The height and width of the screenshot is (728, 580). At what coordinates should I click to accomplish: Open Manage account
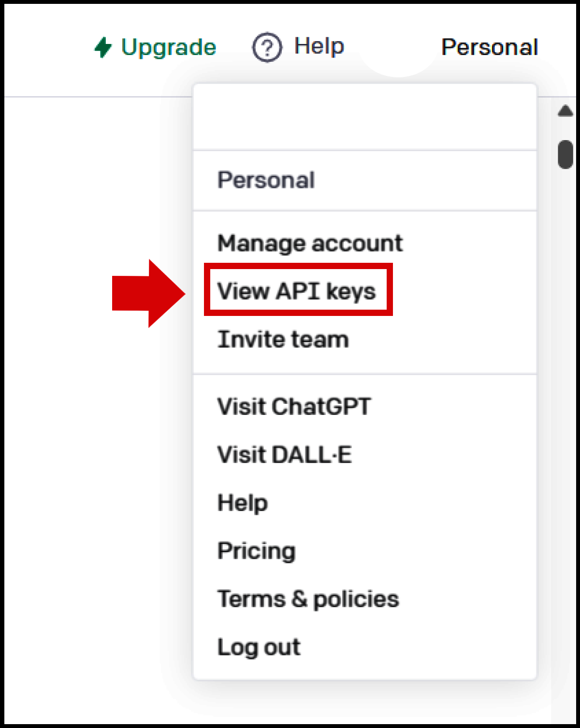(x=310, y=243)
